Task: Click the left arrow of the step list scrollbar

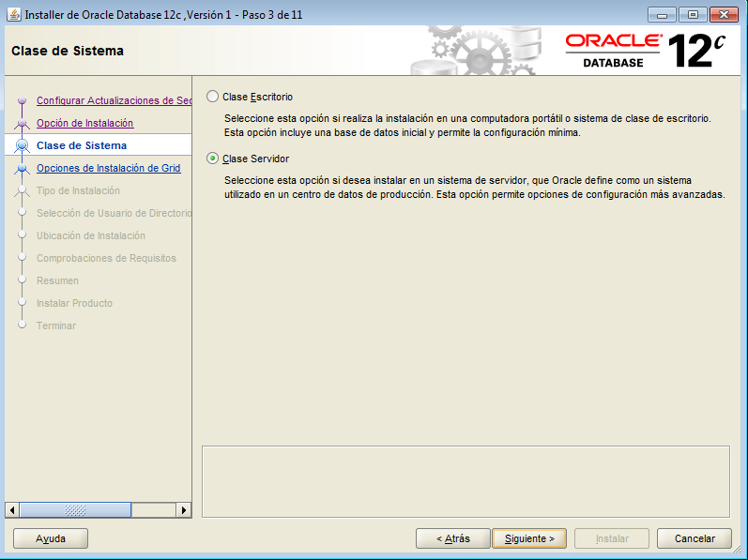Action: [12, 510]
